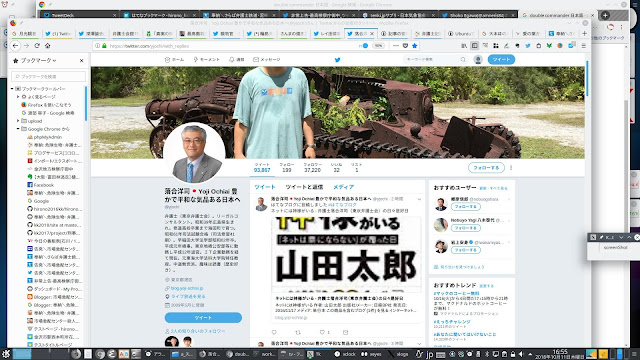This screenshot has width=640, height=360.
Task: Click the Twitter bird logo at page top
Action: click(x=338, y=60)
